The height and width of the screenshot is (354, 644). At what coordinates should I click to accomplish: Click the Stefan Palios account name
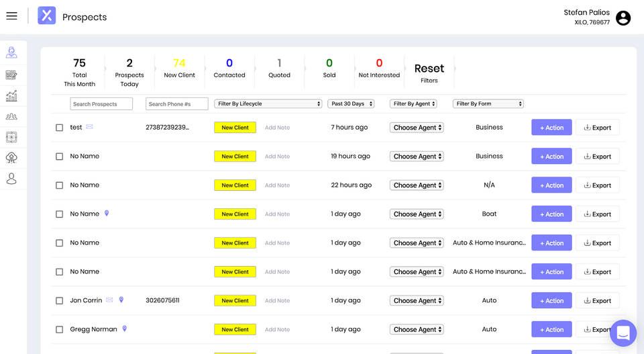[586, 12]
